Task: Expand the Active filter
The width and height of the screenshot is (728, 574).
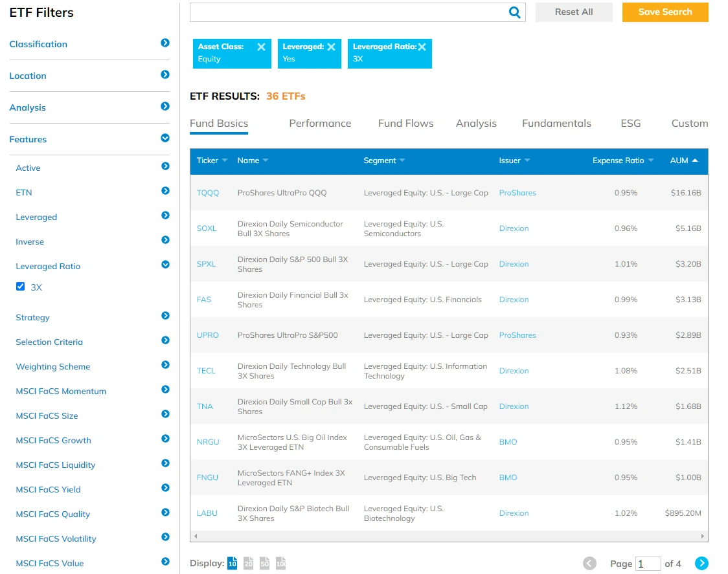Action: pyautogui.click(x=165, y=166)
